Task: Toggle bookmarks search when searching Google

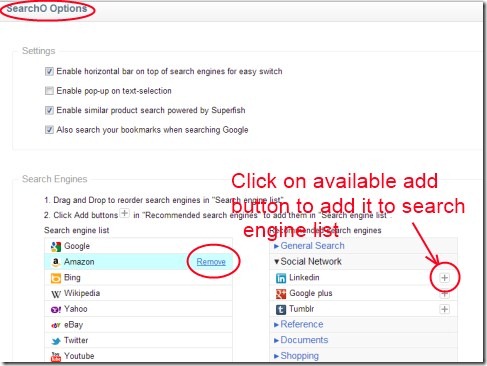Action: point(49,130)
